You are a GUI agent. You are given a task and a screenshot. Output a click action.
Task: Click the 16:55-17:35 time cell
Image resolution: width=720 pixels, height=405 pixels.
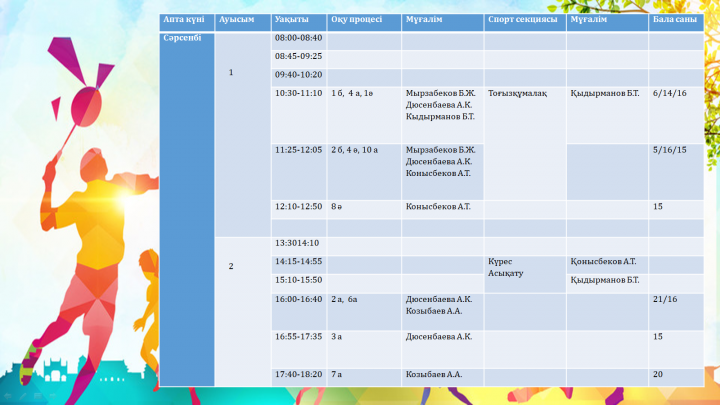click(x=299, y=350)
